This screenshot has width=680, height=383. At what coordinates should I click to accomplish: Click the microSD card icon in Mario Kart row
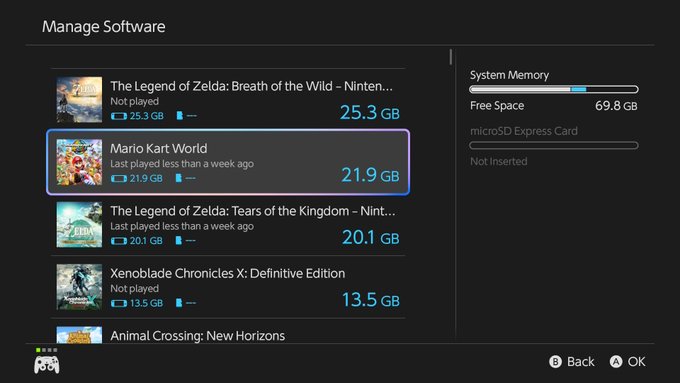pyautogui.click(x=179, y=178)
